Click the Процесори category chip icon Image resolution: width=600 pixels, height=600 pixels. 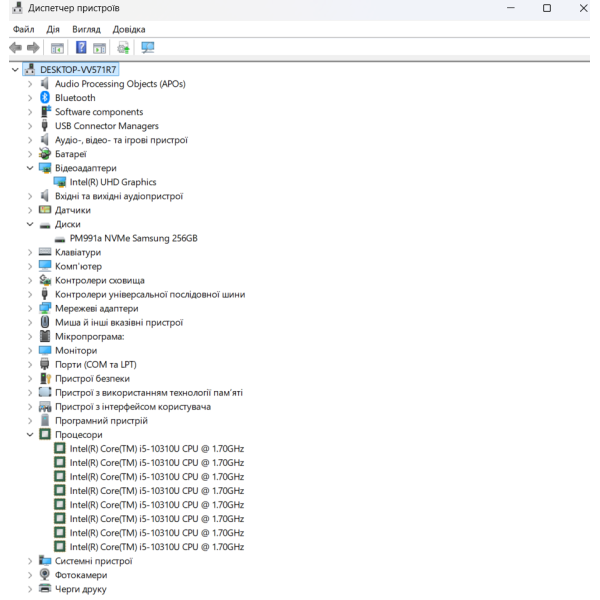pyautogui.click(x=45, y=434)
